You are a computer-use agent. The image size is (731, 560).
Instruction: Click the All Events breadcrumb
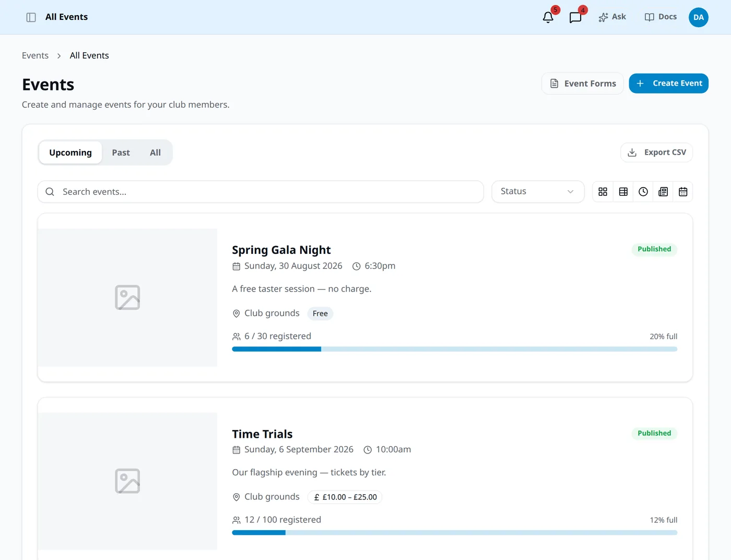pos(89,55)
